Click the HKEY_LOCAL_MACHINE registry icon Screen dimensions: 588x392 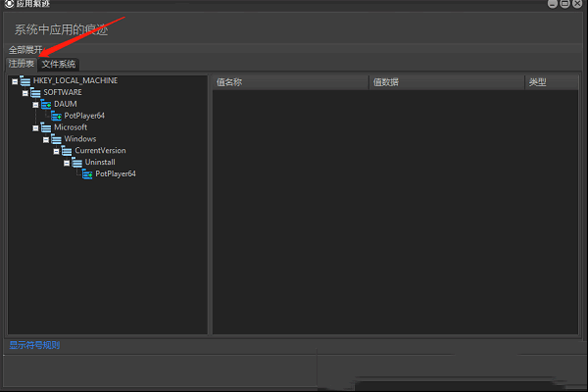click(24, 80)
